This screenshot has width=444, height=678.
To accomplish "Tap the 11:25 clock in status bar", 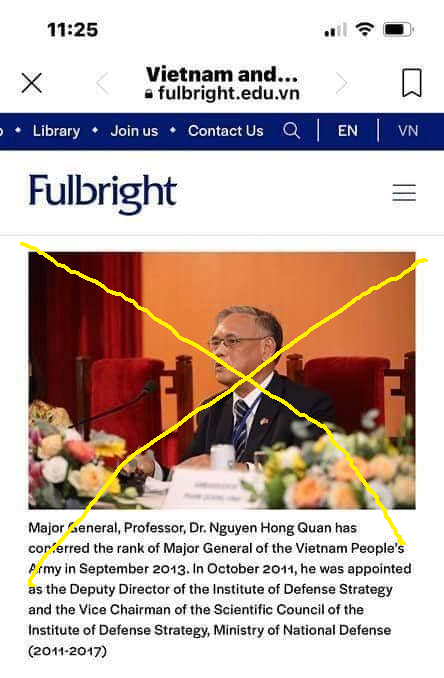I will coord(73,30).
